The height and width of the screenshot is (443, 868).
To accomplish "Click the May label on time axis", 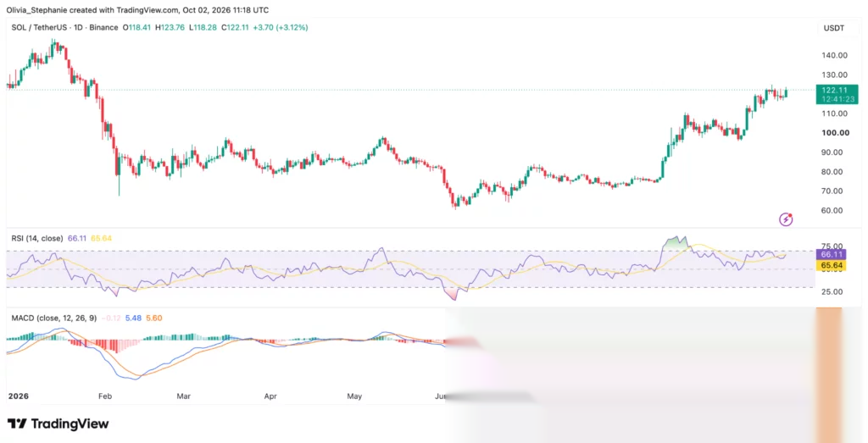I will (x=353, y=396).
